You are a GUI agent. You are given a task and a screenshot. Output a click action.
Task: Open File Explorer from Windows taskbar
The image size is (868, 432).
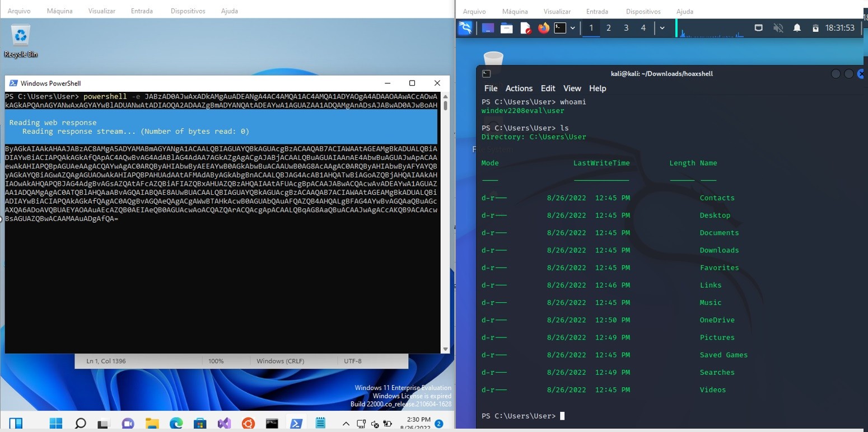pos(152,424)
